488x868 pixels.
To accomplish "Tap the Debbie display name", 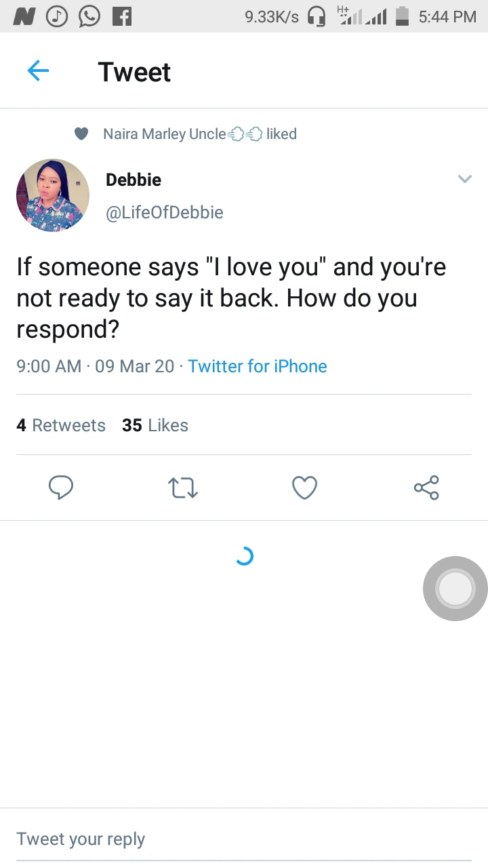I will click(x=134, y=180).
